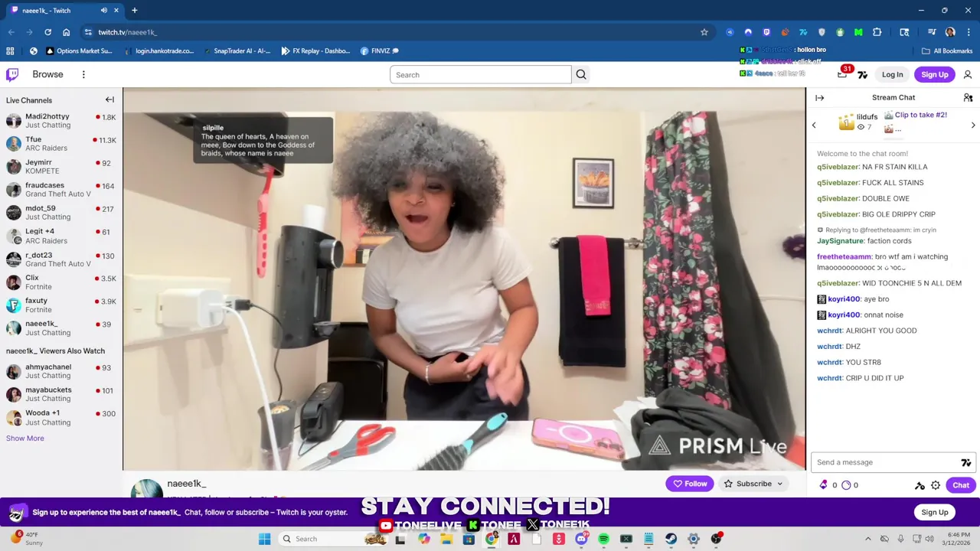Go to previous chat leaderboard item
Image resolution: width=980 pixels, height=551 pixels.
814,125
